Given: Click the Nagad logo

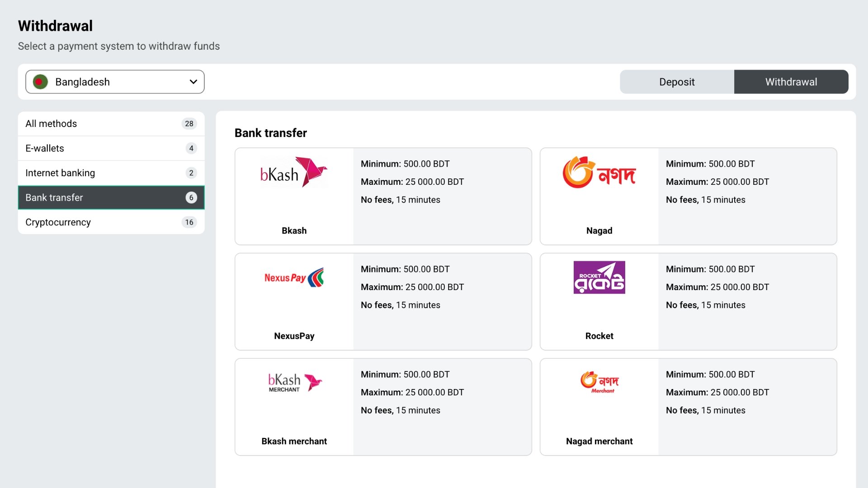Looking at the screenshot, I should 599,172.
